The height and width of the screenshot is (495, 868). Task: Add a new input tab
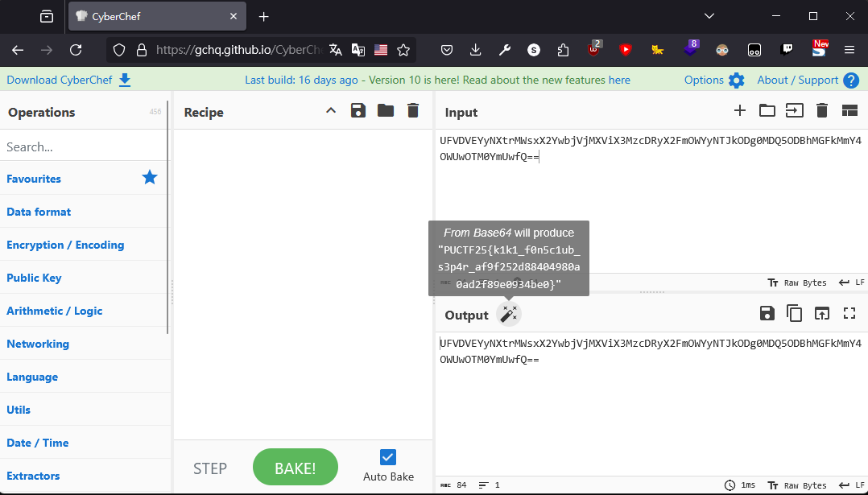[739, 110]
